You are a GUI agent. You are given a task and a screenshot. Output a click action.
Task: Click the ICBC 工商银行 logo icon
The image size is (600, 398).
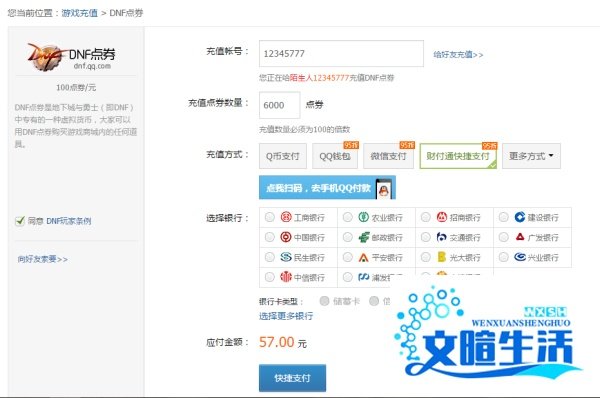[286, 217]
